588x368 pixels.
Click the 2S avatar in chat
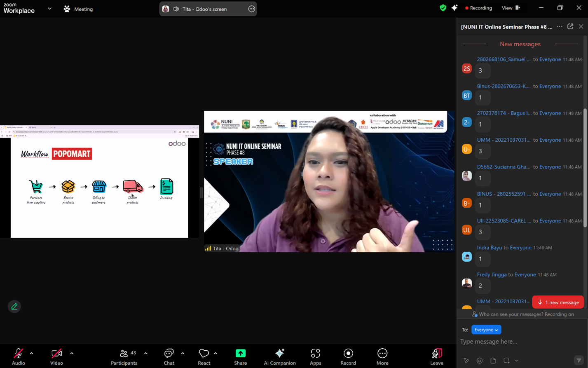(x=466, y=69)
